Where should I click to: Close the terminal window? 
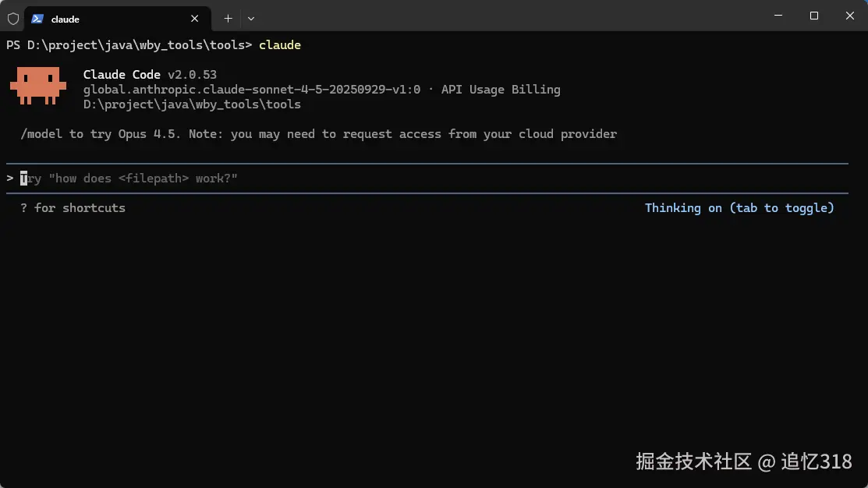pyautogui.click(x=849, y=16)
